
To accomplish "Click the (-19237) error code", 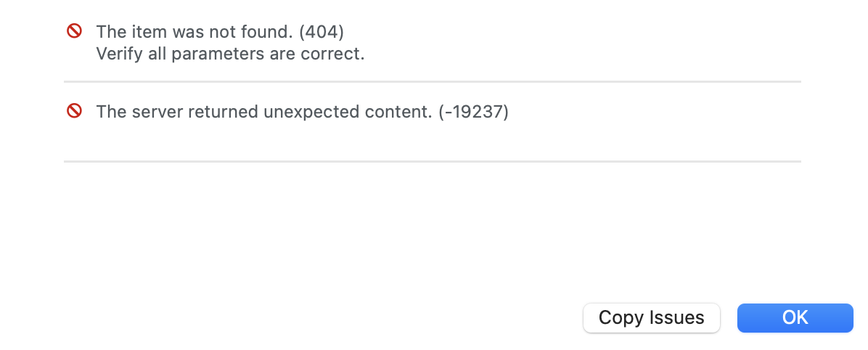I will 473,112.
